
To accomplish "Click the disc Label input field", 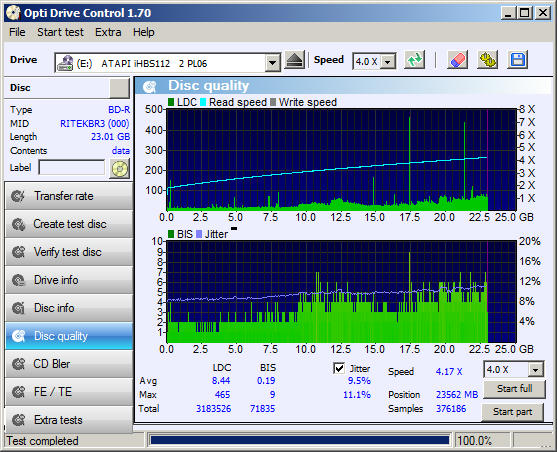I will click(72, 168).
